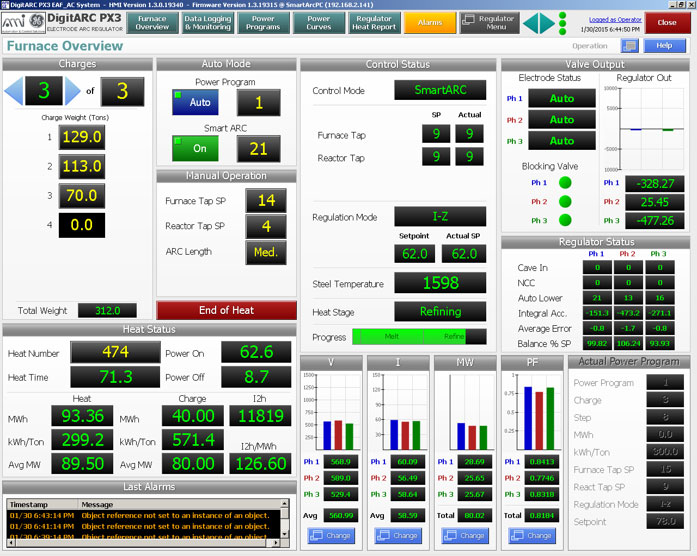Viewport: 697px width, 556px height.
Task: Click the V phase bar chart
Action: pos(331,412)
